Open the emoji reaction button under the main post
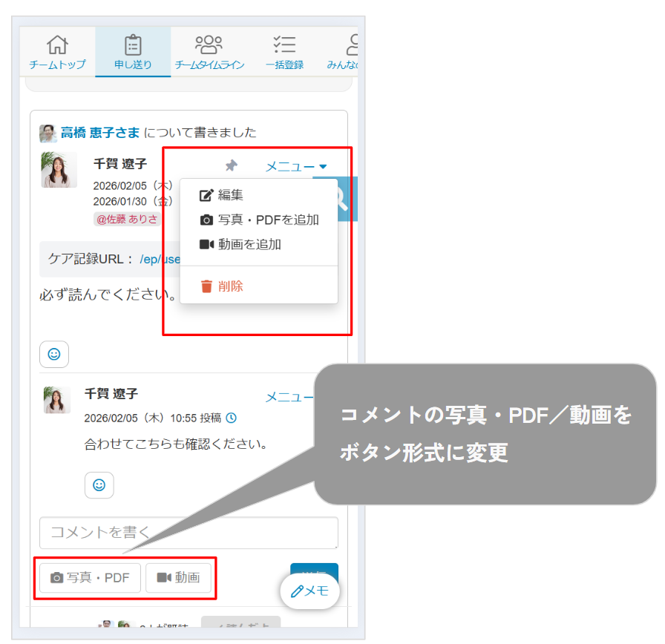Screen dimensions: 665x644 [x=54, y=355]
